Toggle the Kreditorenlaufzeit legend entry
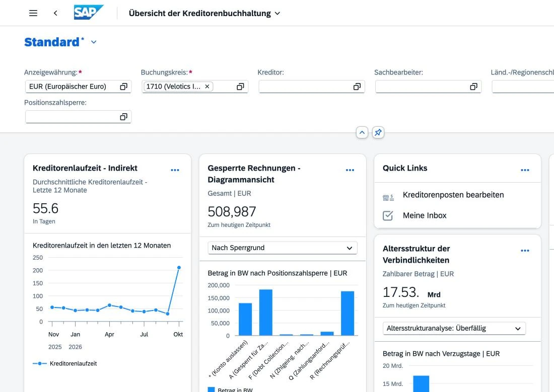Screen dimensions: 554x392 point(64,363)
